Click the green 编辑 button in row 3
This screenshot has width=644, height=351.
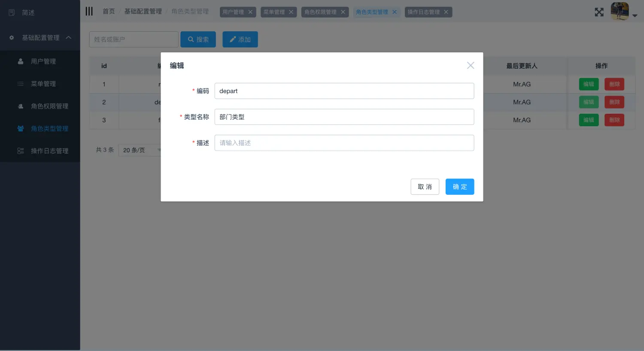589,120
